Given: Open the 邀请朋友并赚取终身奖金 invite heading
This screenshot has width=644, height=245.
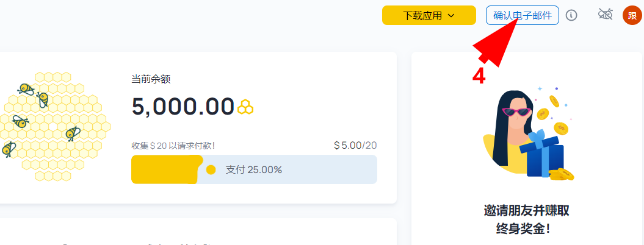Looking at the screenshot, I should click(527, 219).
